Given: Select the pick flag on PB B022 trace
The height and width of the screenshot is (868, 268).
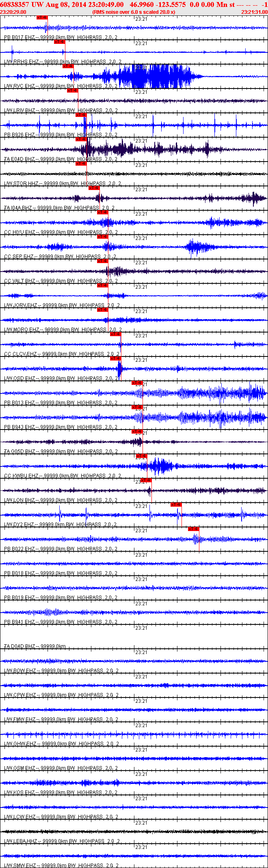Looking at the screenshot, I should point(194,529).
